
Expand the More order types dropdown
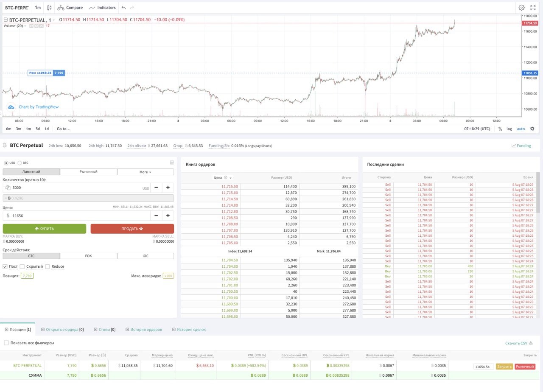(146, 172)
